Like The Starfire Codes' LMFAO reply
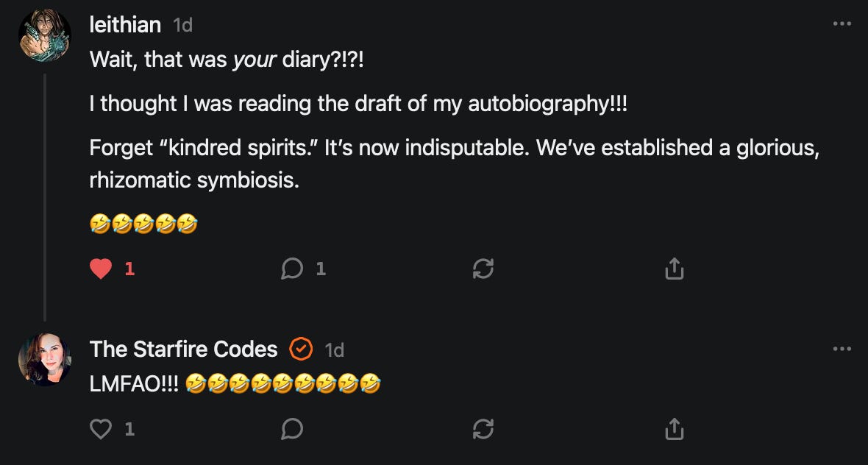 101,429
